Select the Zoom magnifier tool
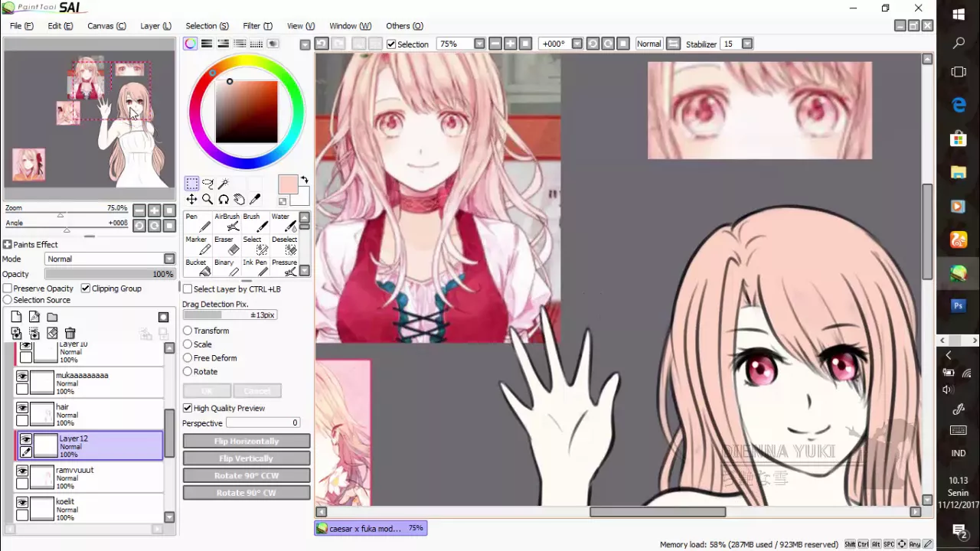Screen dimensions: 980x551 point(207,199)
